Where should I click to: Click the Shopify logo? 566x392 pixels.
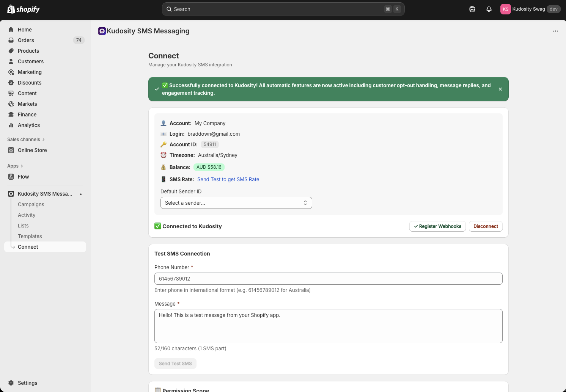(24, 9)
